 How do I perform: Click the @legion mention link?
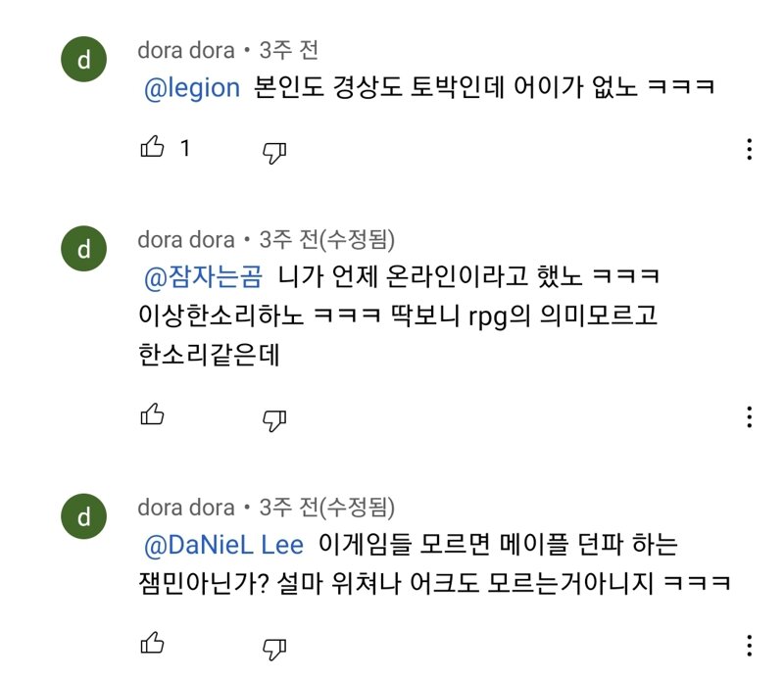click(192, 88)
